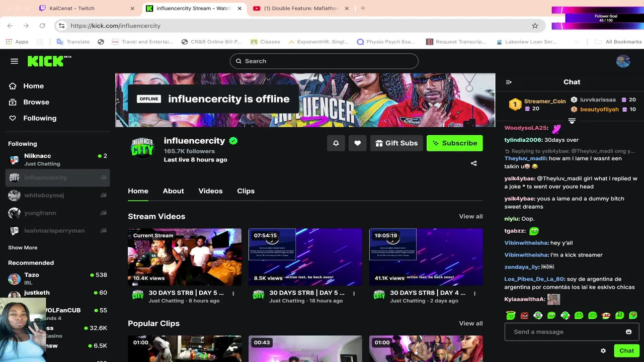Click Niknacc in Following list
Viewport: 644px width, 362px height.
tap(57, 159)
